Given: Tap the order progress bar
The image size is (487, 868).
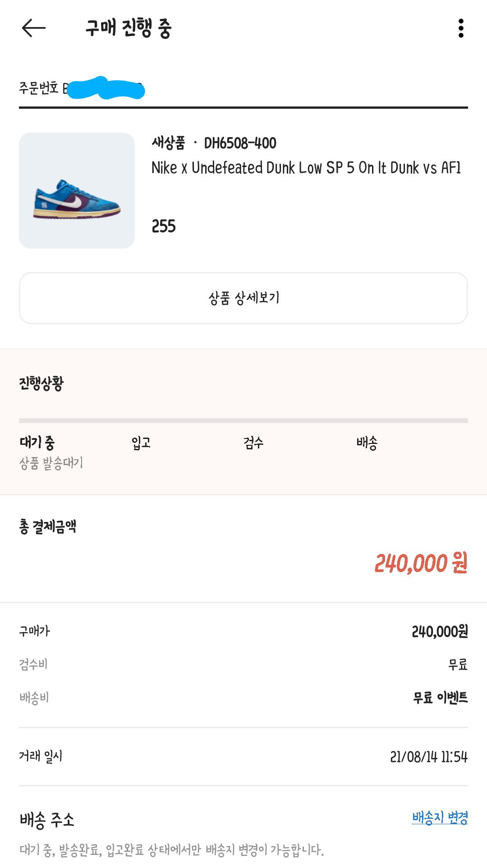Looking at the screenshot, I should click(243, 420).
